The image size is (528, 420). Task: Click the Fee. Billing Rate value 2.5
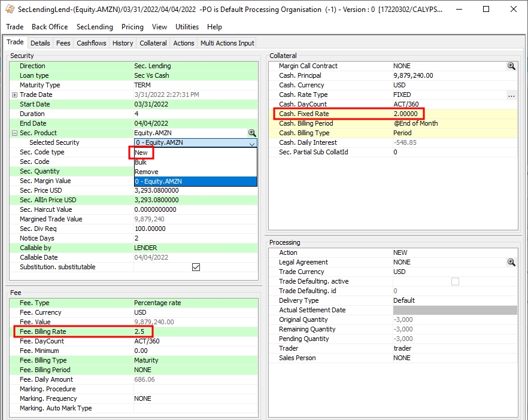[x=139, y=331]
